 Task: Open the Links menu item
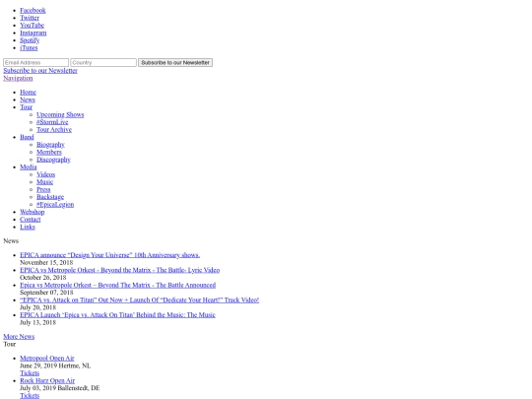point(28,227)
